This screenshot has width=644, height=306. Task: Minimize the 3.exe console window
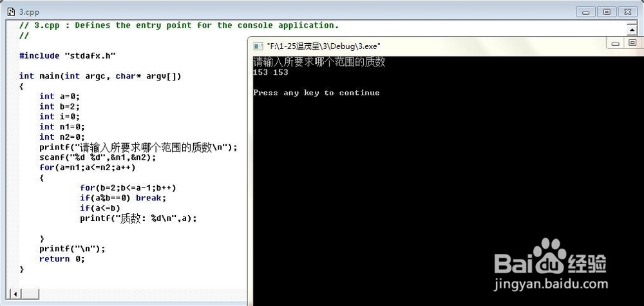[615, 43]
